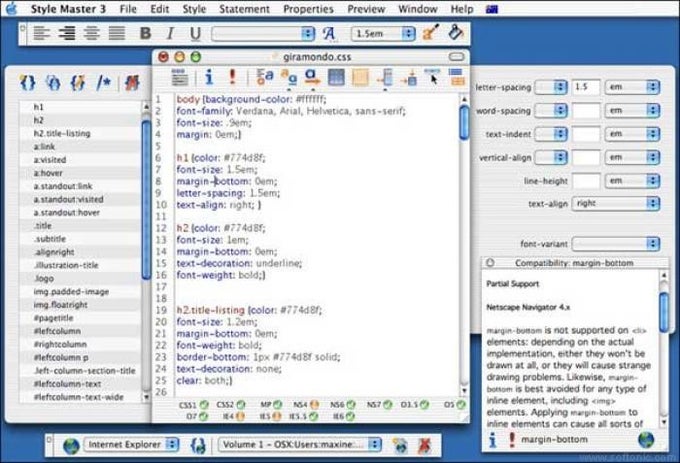Image resolution: width=680 pixels, height=463 pixels.
Task: Open the text style editor icon with underlined a
Action: pyautogui.click(x=289, y=77)
